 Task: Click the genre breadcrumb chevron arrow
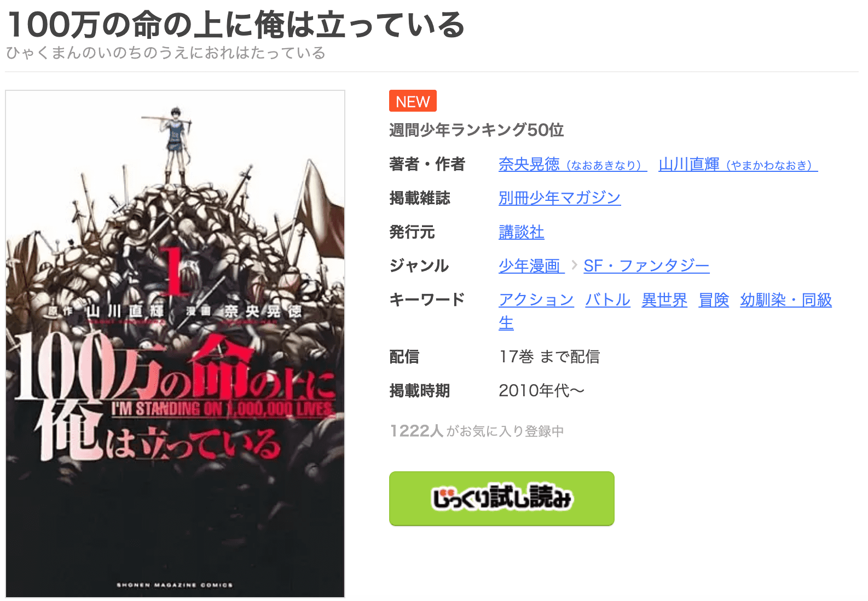(x=574, y=265)
